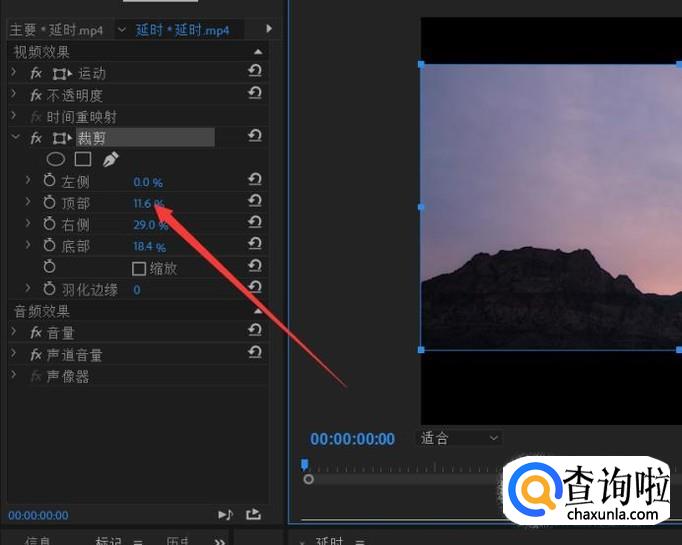Viewport: 682px width, 545px height.
Task: Reset the 缩放 zoom parameter
Action: pos(255,265)
